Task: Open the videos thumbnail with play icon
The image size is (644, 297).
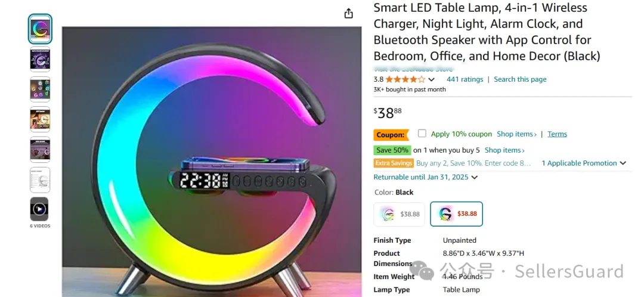Action: tap(39, 209)
